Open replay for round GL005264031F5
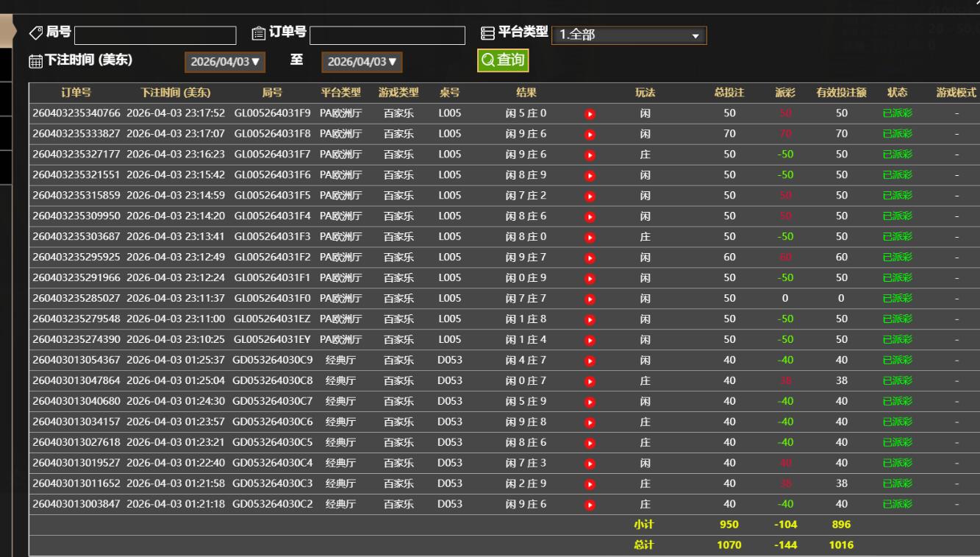The image size is (980, 557). click(x=589, y=196)
